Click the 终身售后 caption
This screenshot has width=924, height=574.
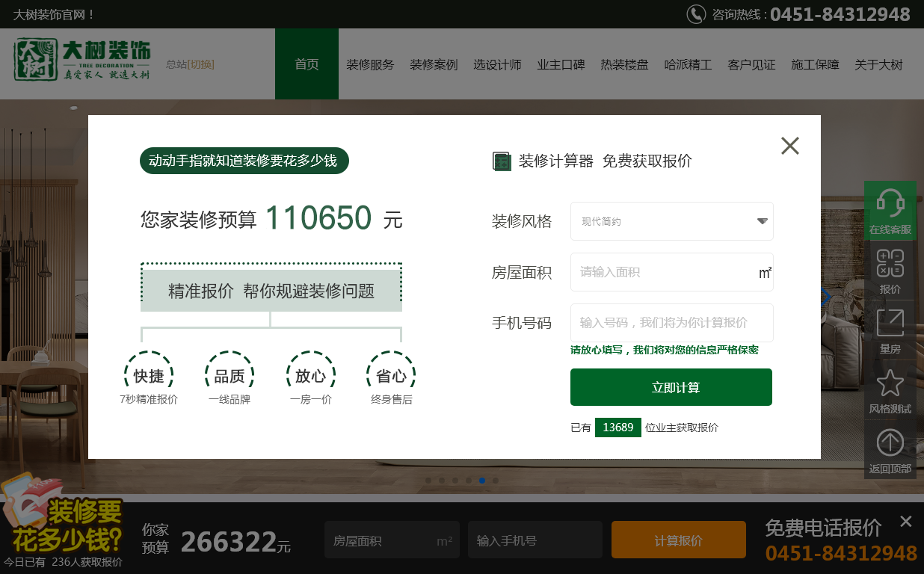392,400
